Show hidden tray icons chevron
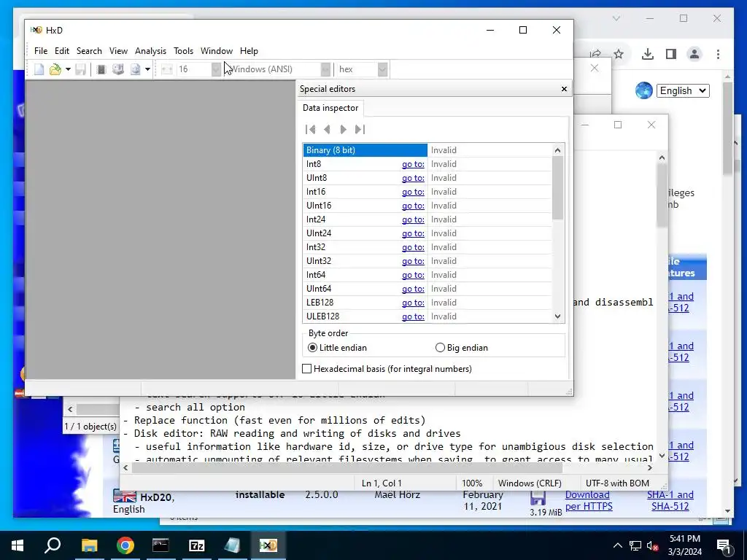The height and width of the screenshot is (560, 747). click(617, 545)
